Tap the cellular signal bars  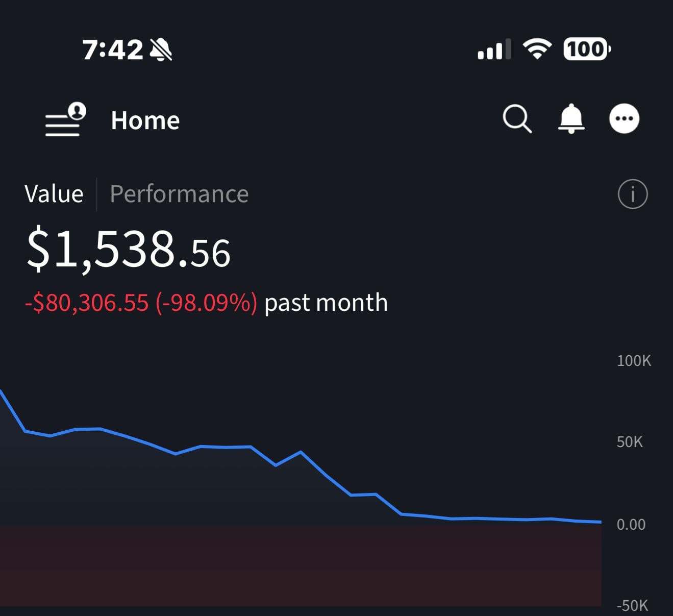[493, 50]
